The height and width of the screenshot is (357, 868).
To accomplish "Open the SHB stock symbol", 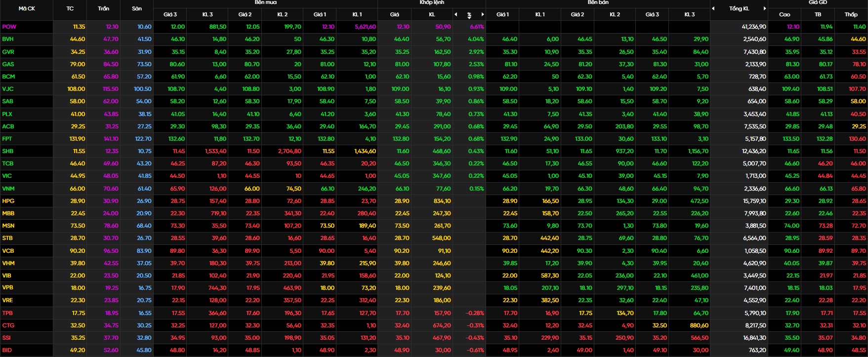I will click(x=8, y=151).
